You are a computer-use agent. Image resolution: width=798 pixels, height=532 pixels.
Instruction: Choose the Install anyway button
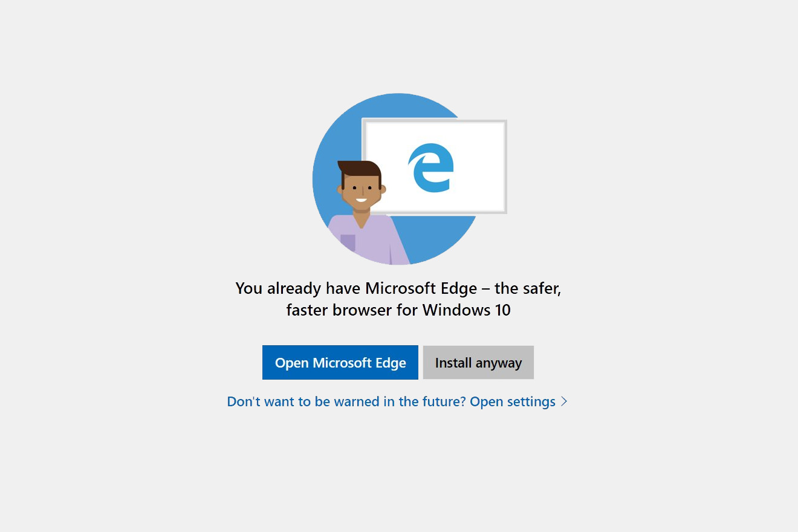point(478,363)
